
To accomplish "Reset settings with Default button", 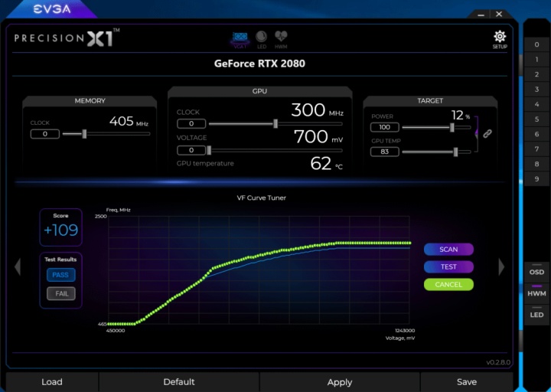I will pyautogui.click(x=179, y=382).
